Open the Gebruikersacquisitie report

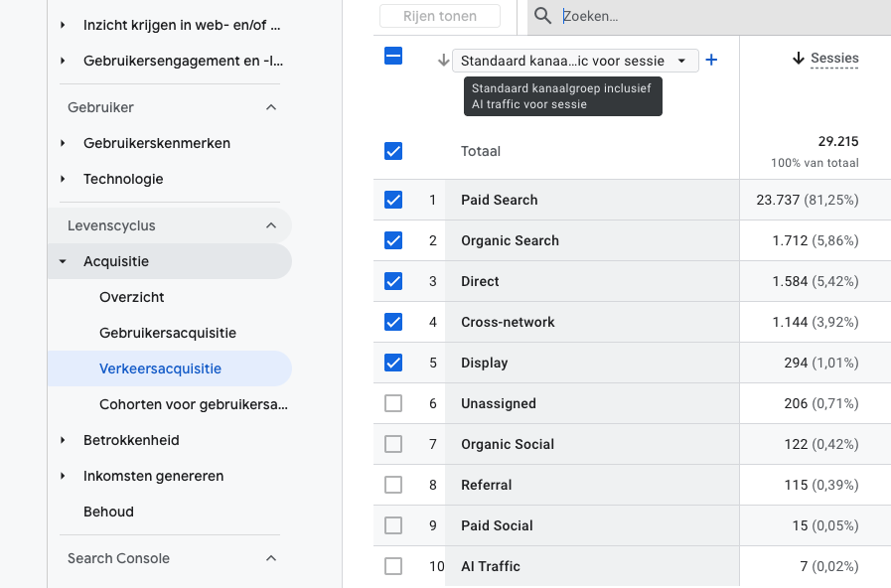(x=168, y=333)
